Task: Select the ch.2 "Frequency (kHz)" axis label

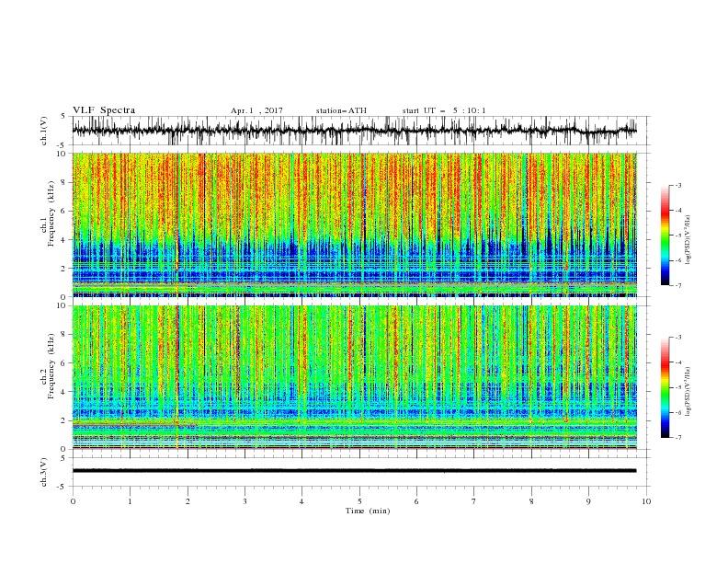Action: (x=51, y=366)
